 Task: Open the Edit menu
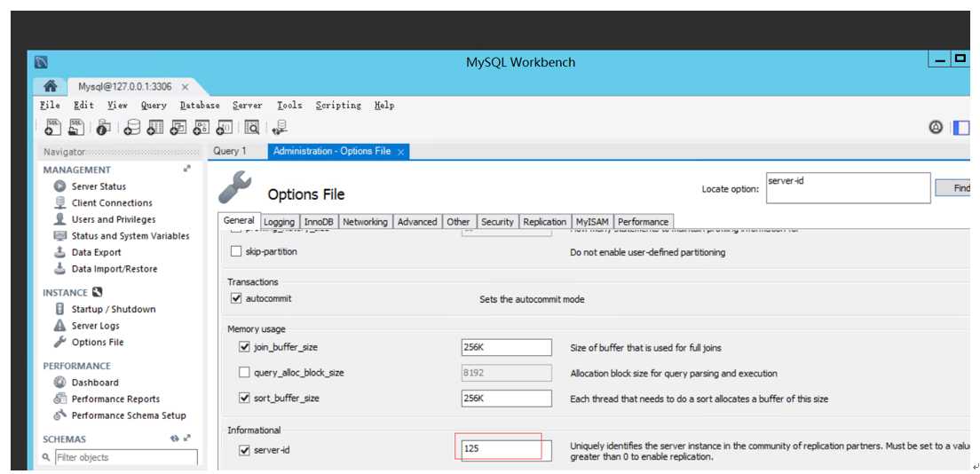(83, 105)
